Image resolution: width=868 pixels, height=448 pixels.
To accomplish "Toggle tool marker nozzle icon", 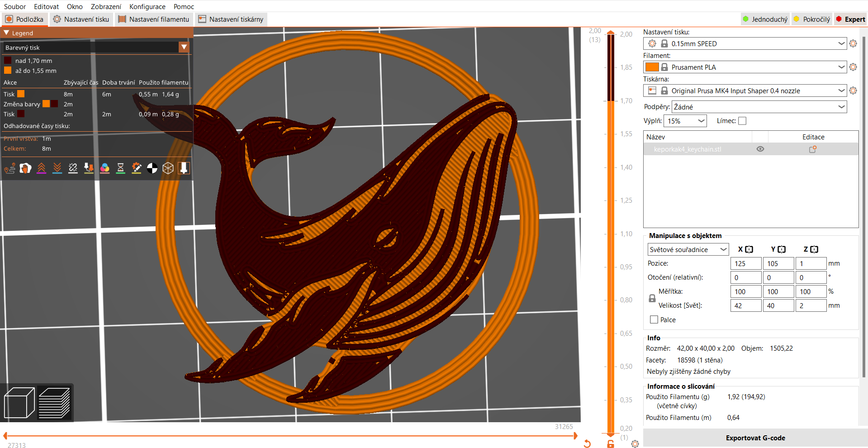I will (x=184, y=168).
